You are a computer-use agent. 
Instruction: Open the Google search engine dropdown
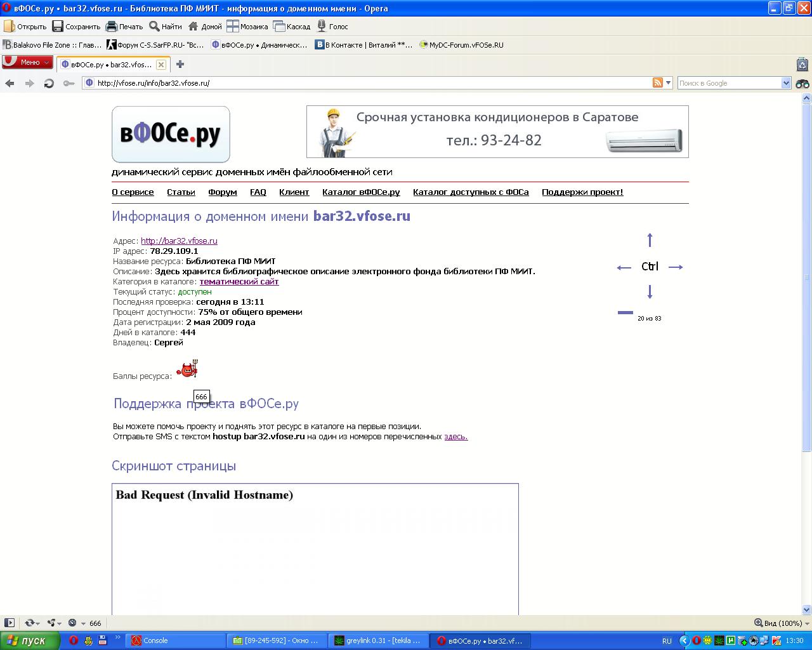[786, 83]
